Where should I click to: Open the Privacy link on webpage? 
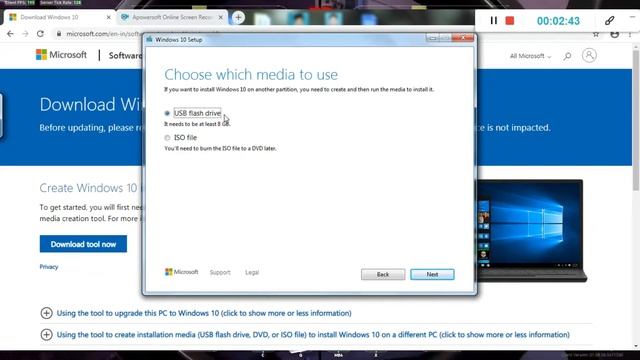[49, 267]
